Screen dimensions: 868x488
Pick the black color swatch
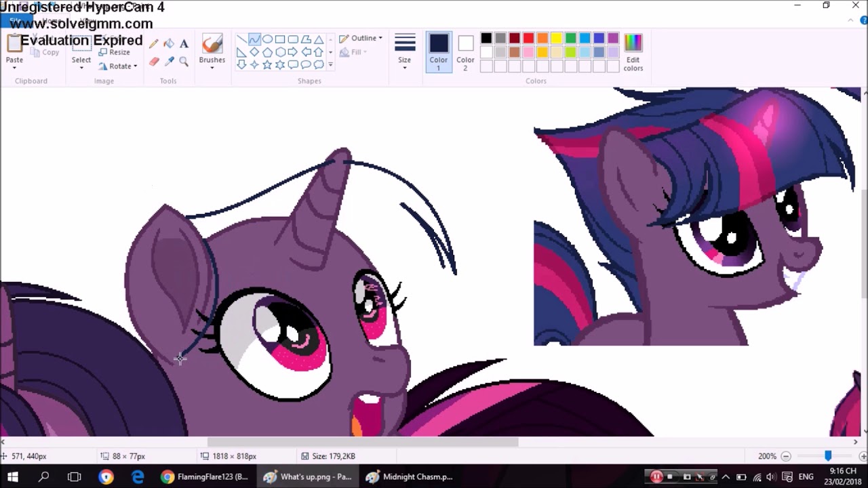click(486, 39)
